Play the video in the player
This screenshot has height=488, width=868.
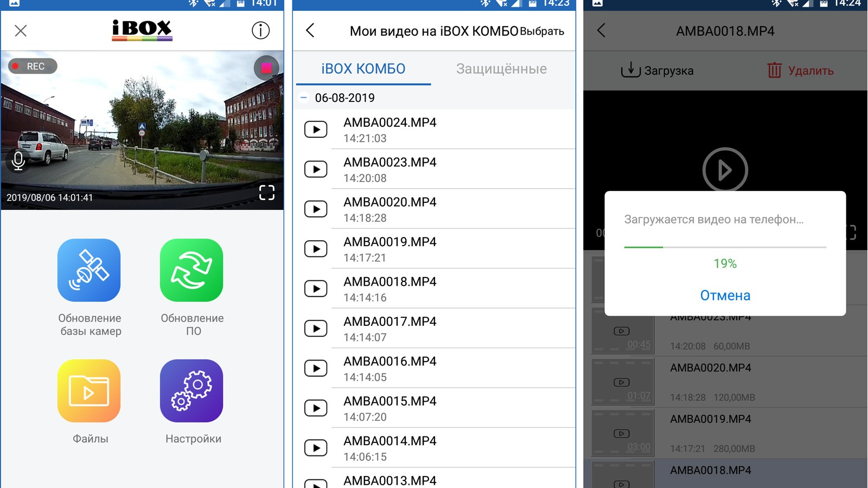pos(725,170)
